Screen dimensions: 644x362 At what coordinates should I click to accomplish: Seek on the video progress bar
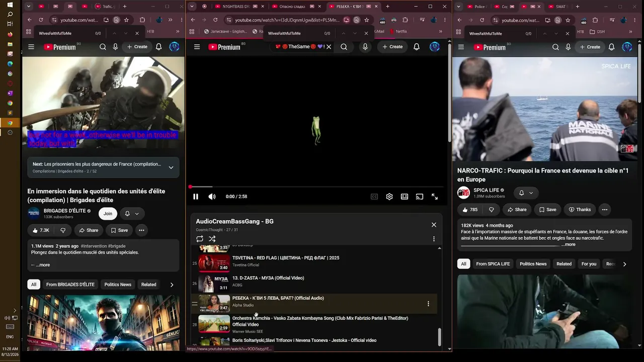pos(316,187)
